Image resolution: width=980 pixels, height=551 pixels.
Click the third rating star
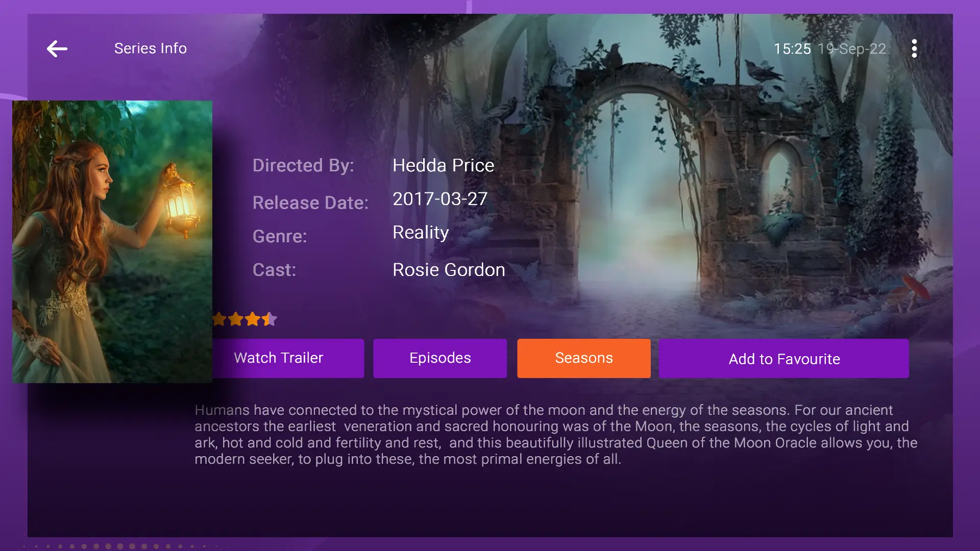tap(252, 319)
